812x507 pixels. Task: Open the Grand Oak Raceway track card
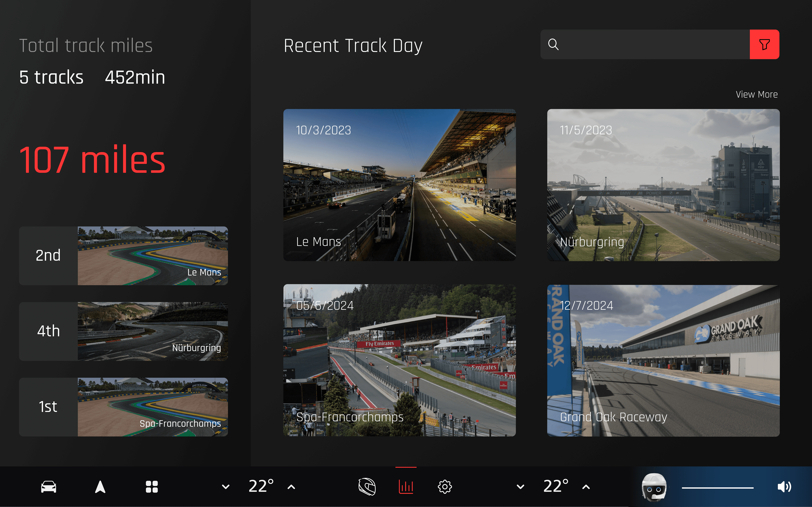coord(663,360)
